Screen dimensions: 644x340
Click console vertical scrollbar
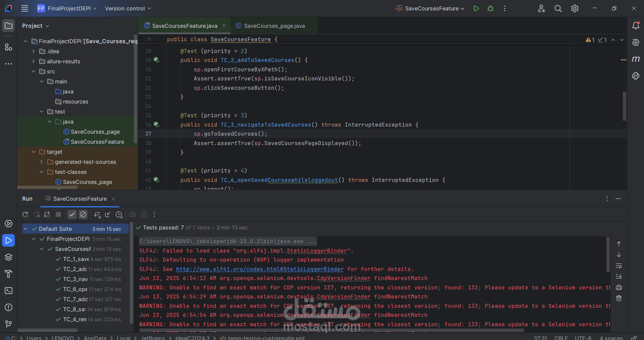(608, 255)
